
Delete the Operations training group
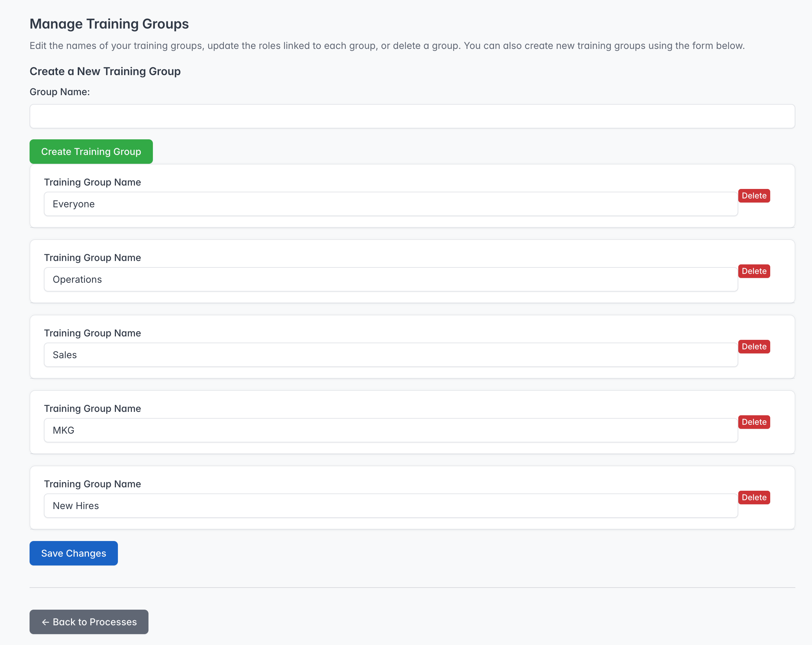point(754,271)
